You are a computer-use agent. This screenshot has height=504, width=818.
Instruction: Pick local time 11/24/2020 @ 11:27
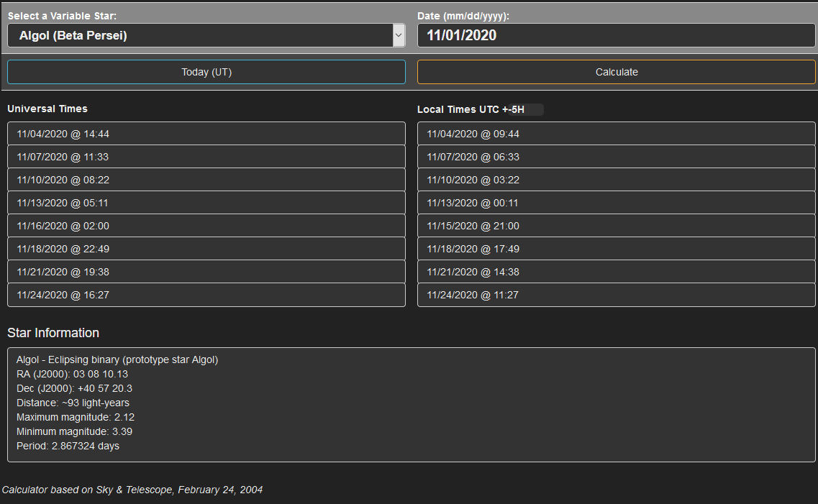[x=616, y=295]
